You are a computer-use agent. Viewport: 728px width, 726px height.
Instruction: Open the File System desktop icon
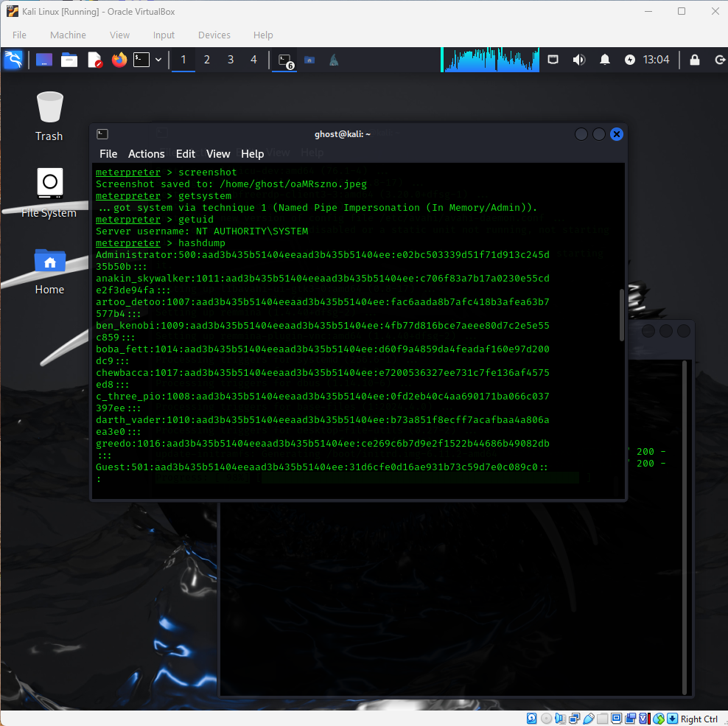49,193
